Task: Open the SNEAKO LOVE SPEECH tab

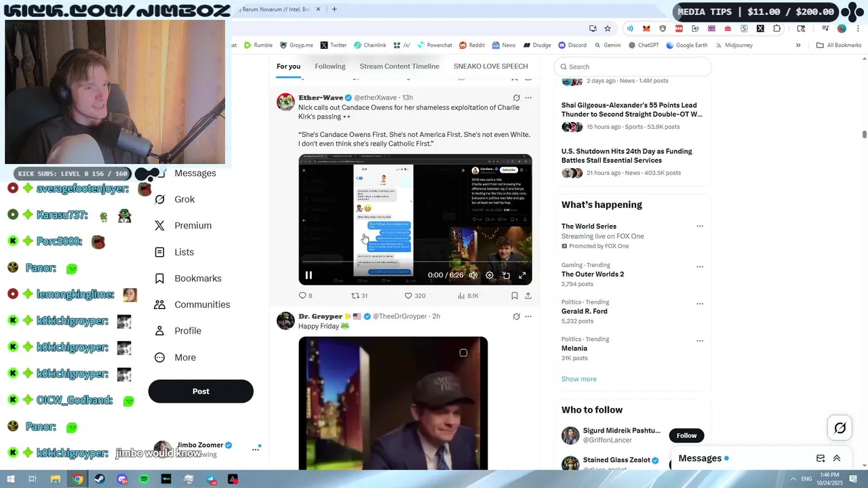Action: tap(490, 66)
